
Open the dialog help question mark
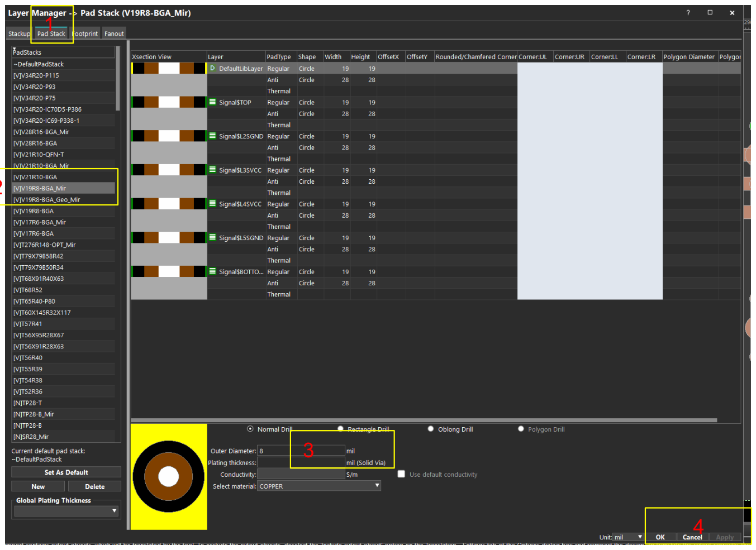tap(688, 12)
